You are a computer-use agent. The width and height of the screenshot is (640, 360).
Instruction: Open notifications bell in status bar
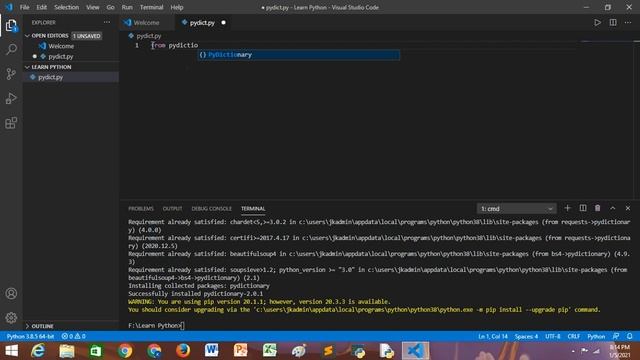click(x=630, y=336)
